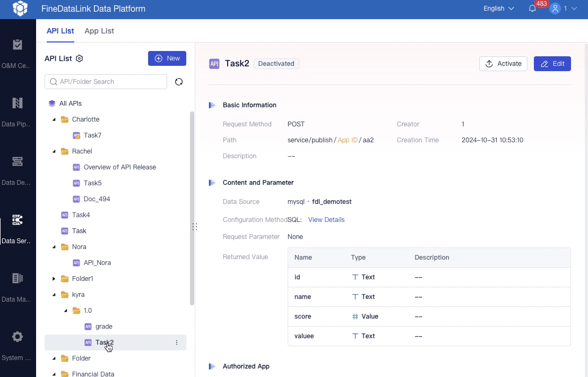The height and width of the screenshot is (377, 588).
Task: Open the user account dropdown chevron
Action: pyautogui.click(x=574, y=8)
